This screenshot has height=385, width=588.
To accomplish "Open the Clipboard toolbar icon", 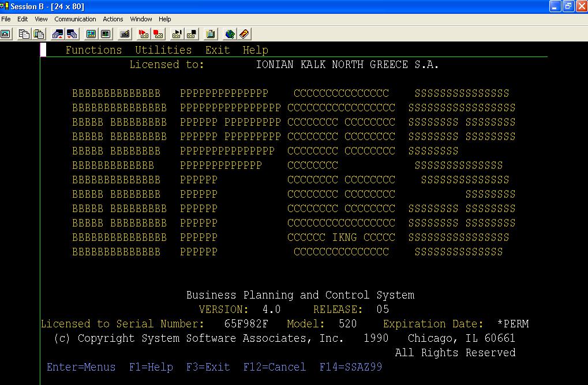I will (211, 34).
